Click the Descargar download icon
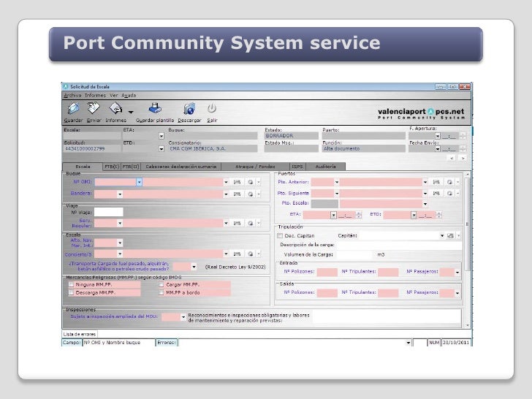532x399 pixels. [189, 109]
